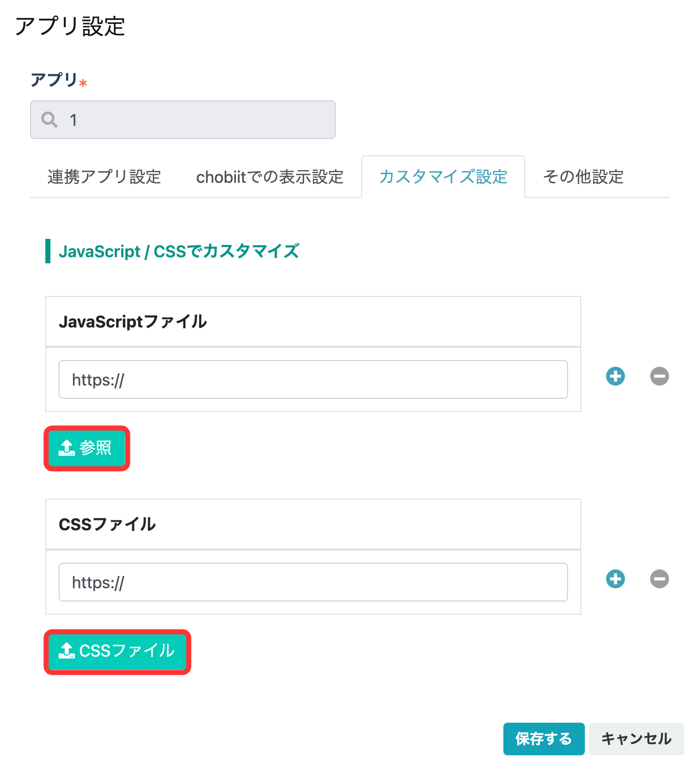Image resolution: width=700 pixels, height=767 pixels.
Task: Select the カスタマイズ設定 tab
Action: (443, 177)
